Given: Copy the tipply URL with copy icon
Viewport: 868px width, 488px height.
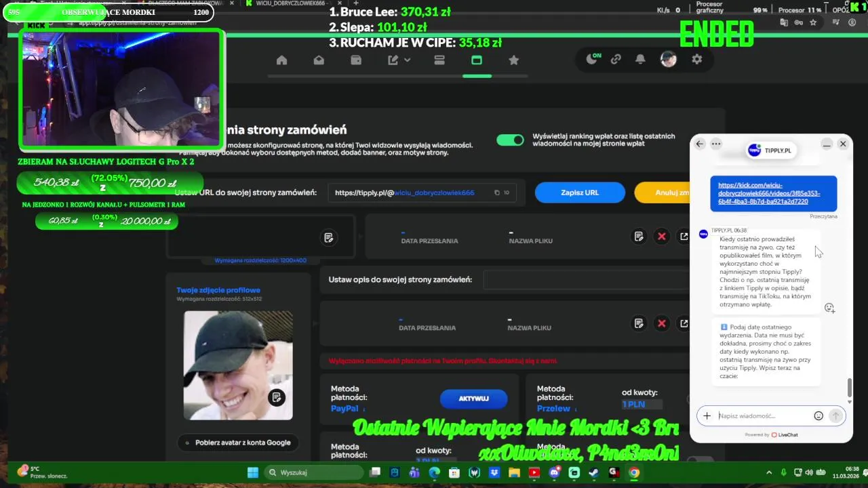Looking at the screenshot, I should [x=497, y=192].
